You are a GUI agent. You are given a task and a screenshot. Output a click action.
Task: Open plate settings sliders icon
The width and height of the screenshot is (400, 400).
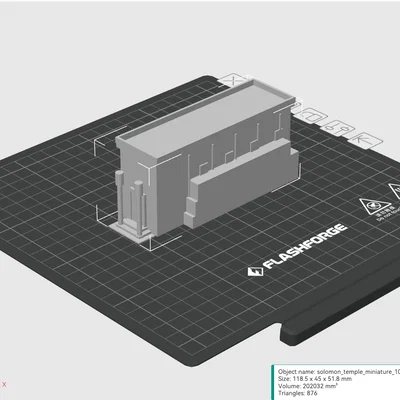tap(339, 128)
